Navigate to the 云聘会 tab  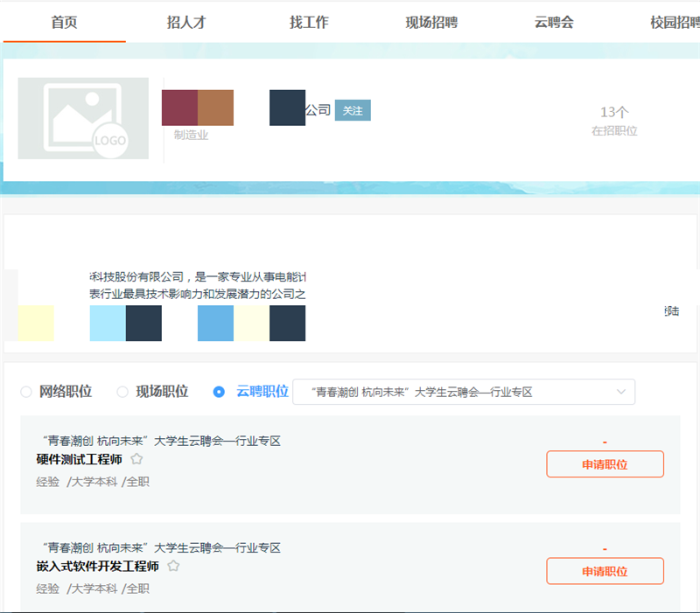coord(554,23)
